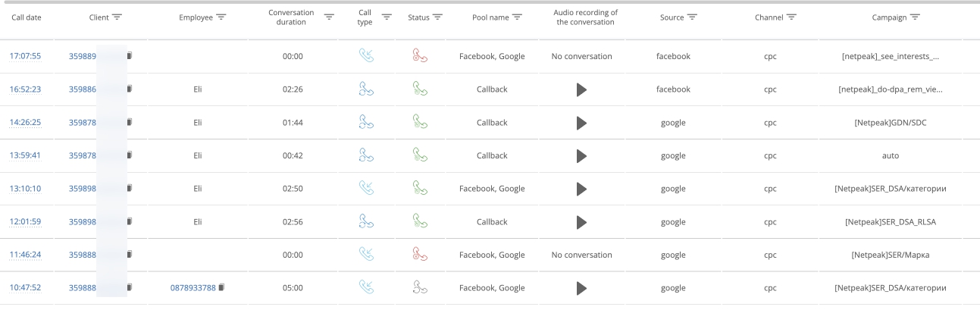980x310 pixels.
Task: Open call details for 17:07:55
Action: (x=25, y=56)
